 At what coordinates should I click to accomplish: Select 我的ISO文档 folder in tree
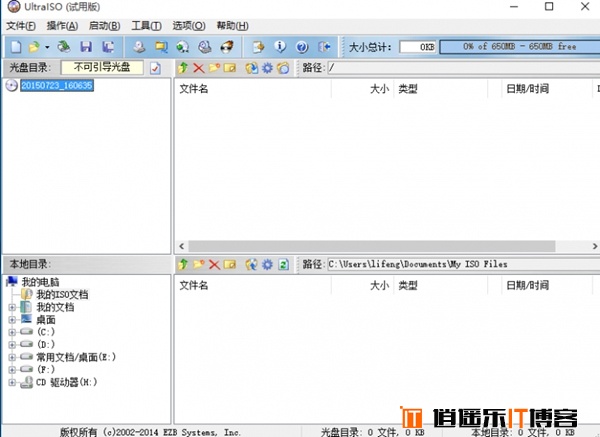click(x=62, y=295)
